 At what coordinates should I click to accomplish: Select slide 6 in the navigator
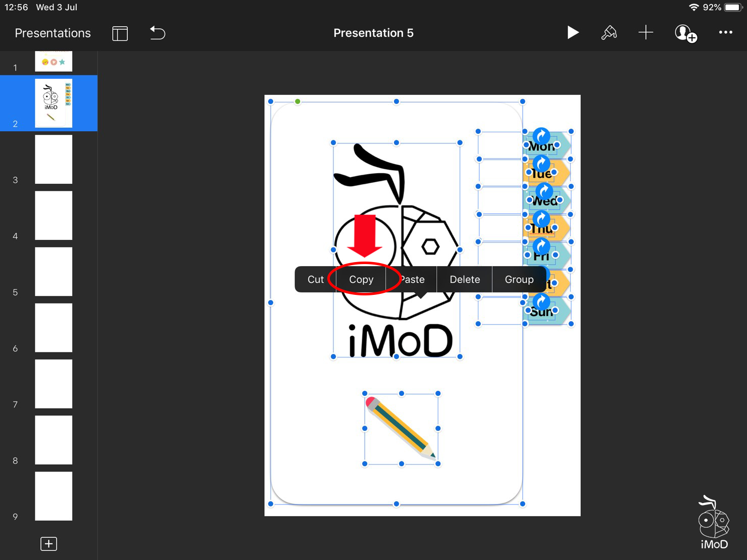tap(54, 328)
